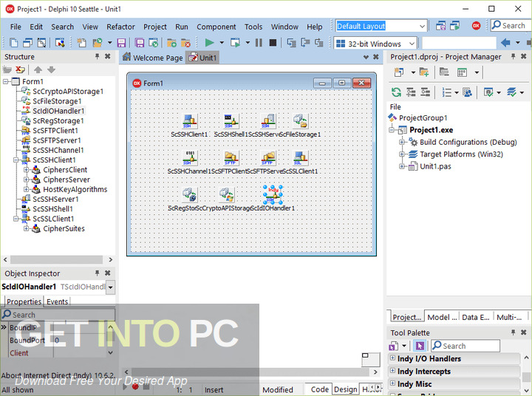Select the ScSSHShell1 component on form
Image resolution: width=532 pixels, height=396 pixels.
231,121
